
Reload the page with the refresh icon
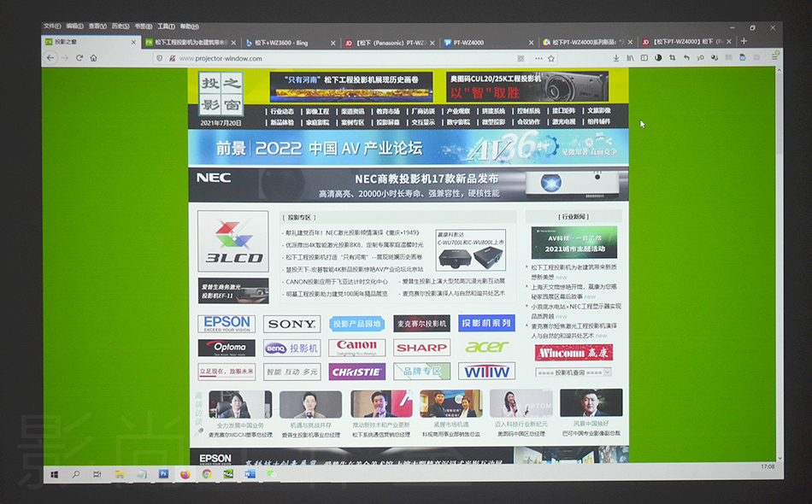click(79, 58)
